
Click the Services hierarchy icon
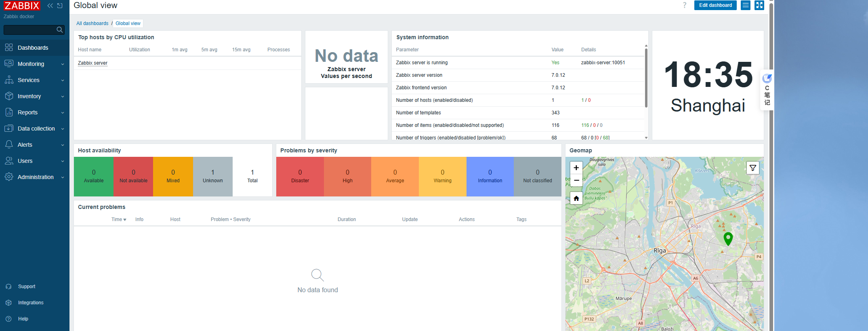click(x=9, y=80)
